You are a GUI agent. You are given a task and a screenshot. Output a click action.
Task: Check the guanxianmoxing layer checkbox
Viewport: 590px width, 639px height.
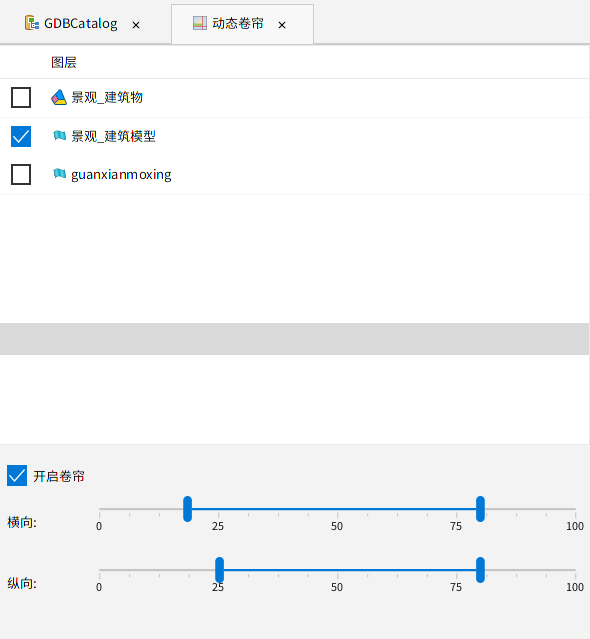(21, 174)
